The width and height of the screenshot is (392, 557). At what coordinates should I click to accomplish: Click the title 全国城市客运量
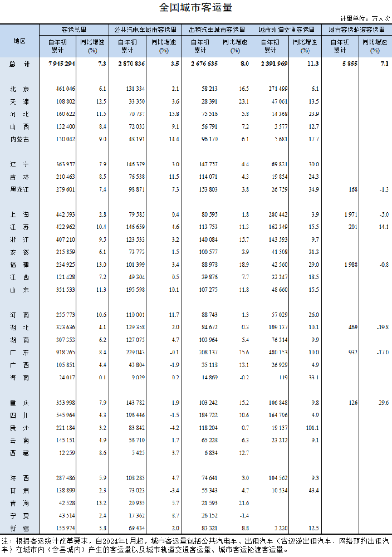tap(195, 7)
